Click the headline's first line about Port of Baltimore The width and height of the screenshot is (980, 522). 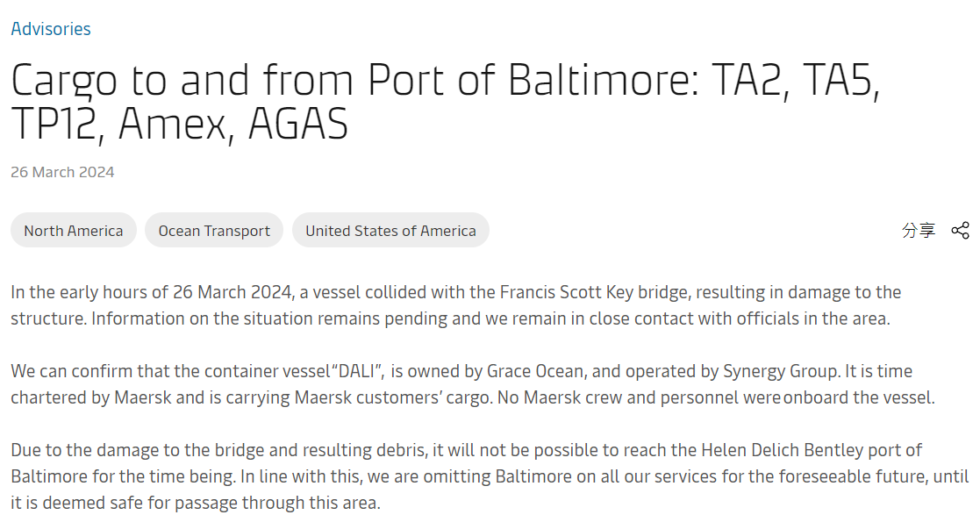tap(446, 80)
